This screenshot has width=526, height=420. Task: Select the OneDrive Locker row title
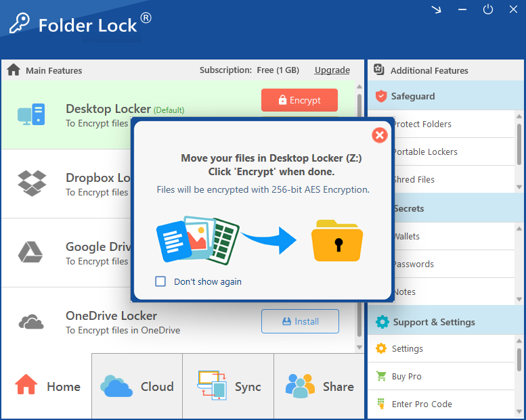(112, 315)
